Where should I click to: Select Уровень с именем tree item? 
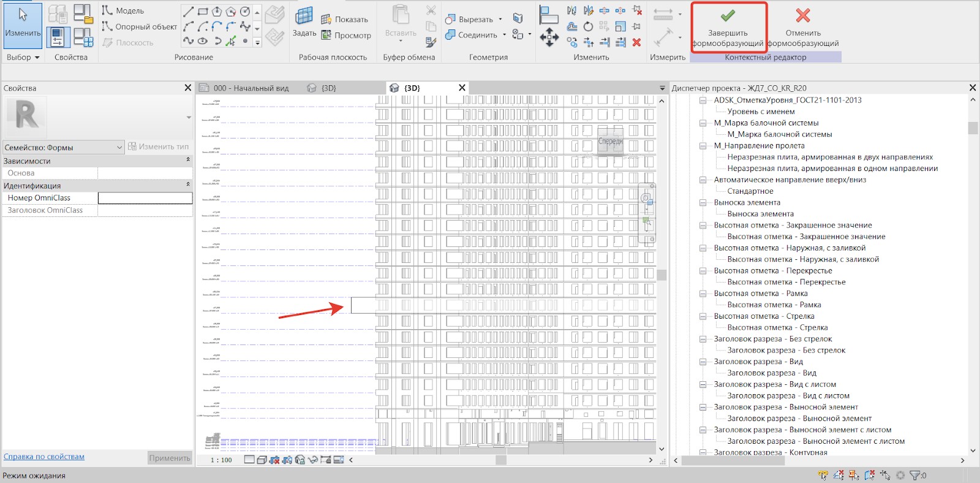761,112
